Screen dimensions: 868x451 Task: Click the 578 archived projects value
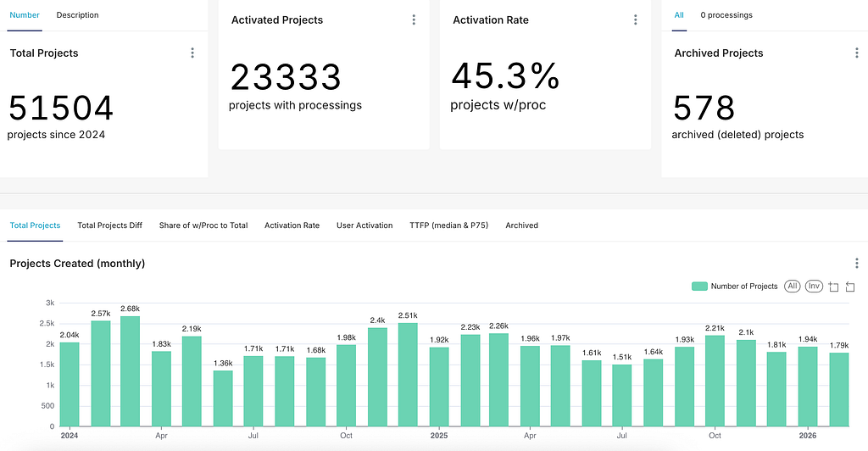(704, 108)
